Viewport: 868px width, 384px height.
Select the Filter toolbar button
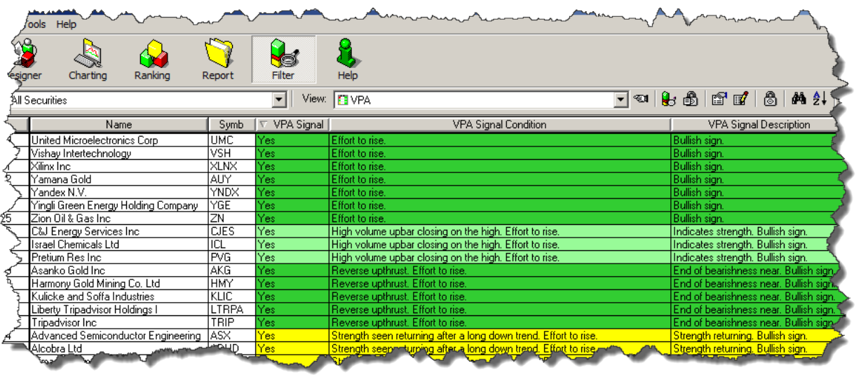(283, 60)
